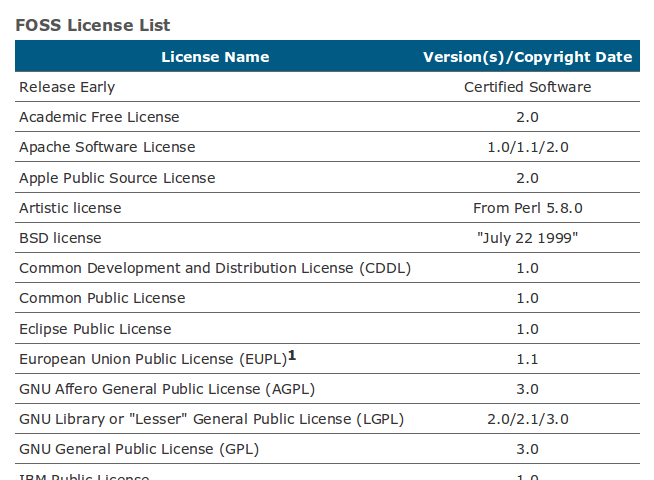Click the 'Version(s)/Copyright Date' column header
Image resolution: width=654 pixels, height=480 pixels.
[528, 57]
